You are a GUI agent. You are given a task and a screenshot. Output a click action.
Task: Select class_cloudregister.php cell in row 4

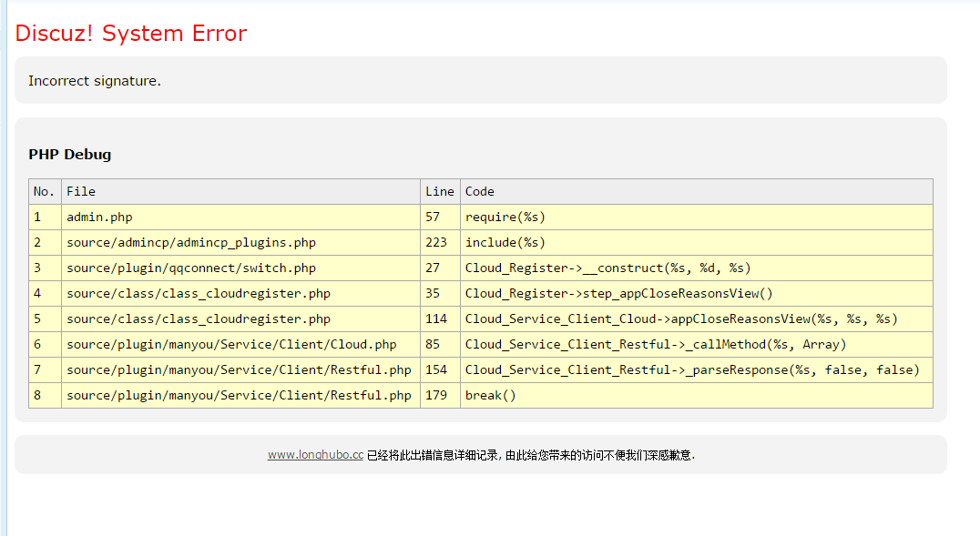pos(240,294)
